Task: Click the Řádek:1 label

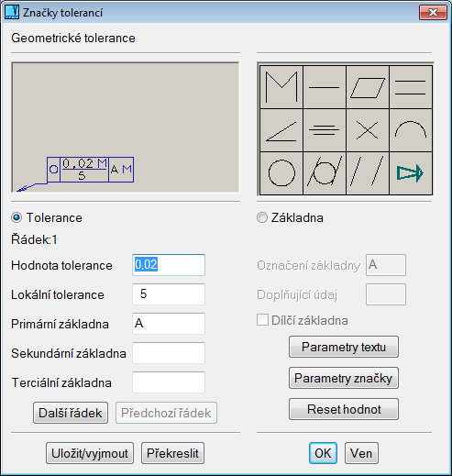Action: pyautogui.click(x=34, y=239)
